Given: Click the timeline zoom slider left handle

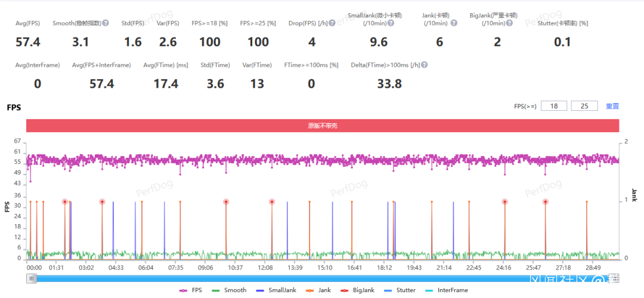Looking at the screenshot, I should (x=31, y=279).
